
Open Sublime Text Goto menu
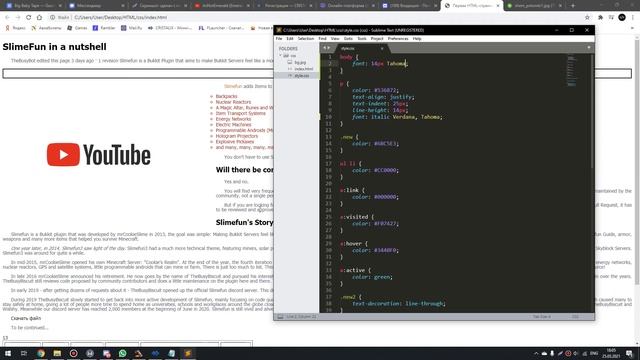[348, 39]
